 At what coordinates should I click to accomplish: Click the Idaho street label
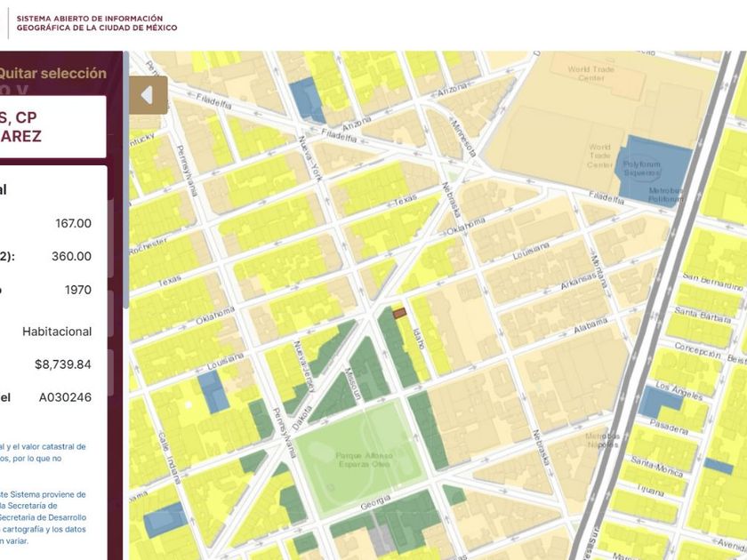pyautogui.click(x=418, y=339)
